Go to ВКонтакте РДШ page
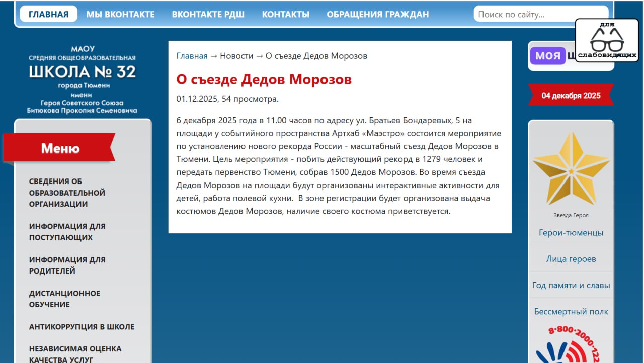 (208, 14)
